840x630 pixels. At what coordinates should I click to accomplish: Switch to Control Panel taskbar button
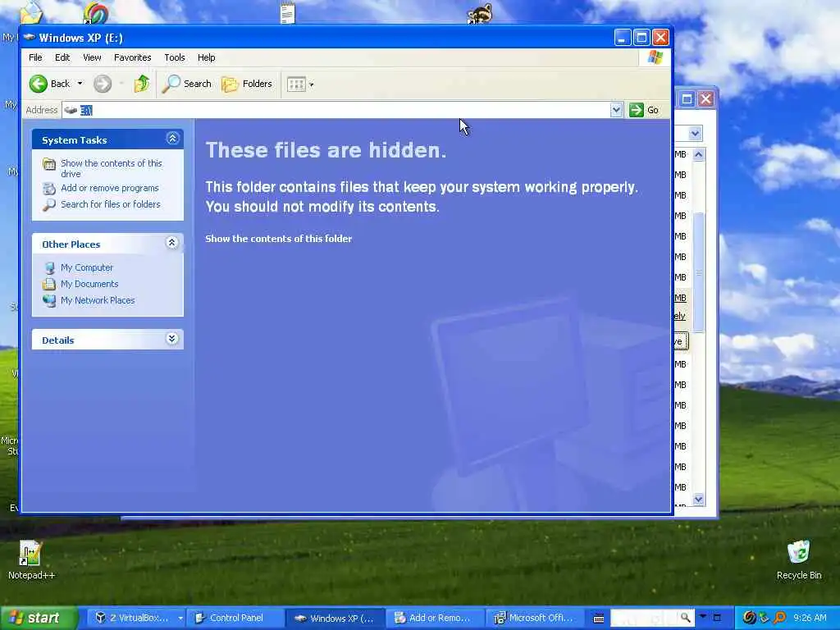[x=235, y=619]
